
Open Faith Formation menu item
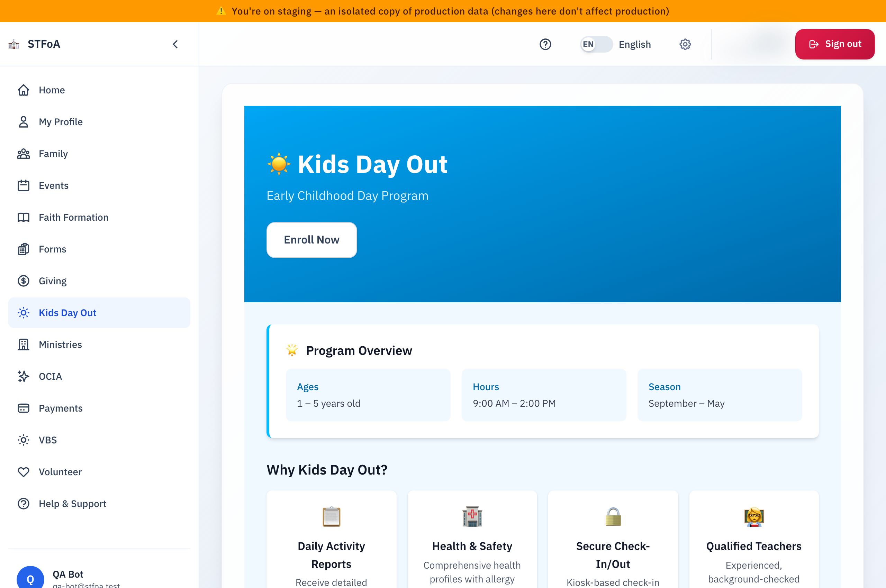(99, 218)
